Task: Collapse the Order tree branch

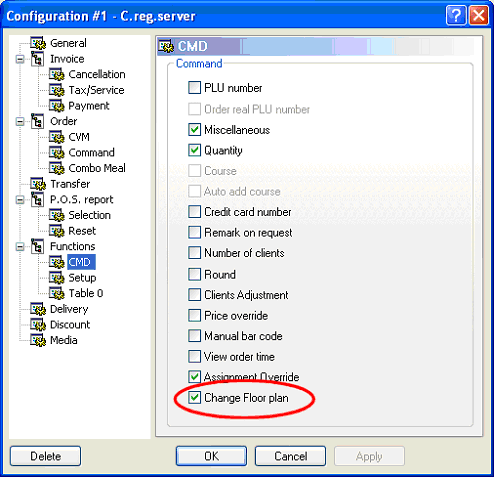Action: [x=20, y=122]
